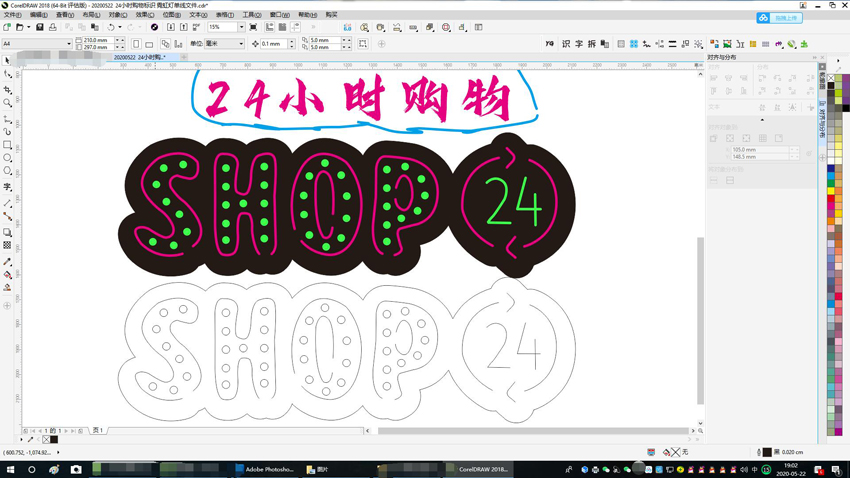Open Adobe Photoshop from the taskbar
The image size is (850, 478).
(265, 469)
